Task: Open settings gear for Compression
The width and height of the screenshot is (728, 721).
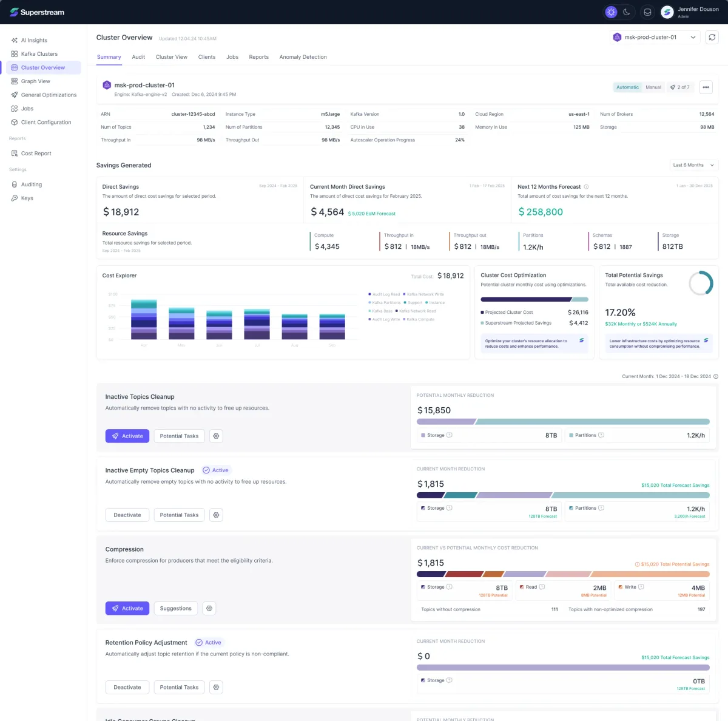Action: (209, 608)
